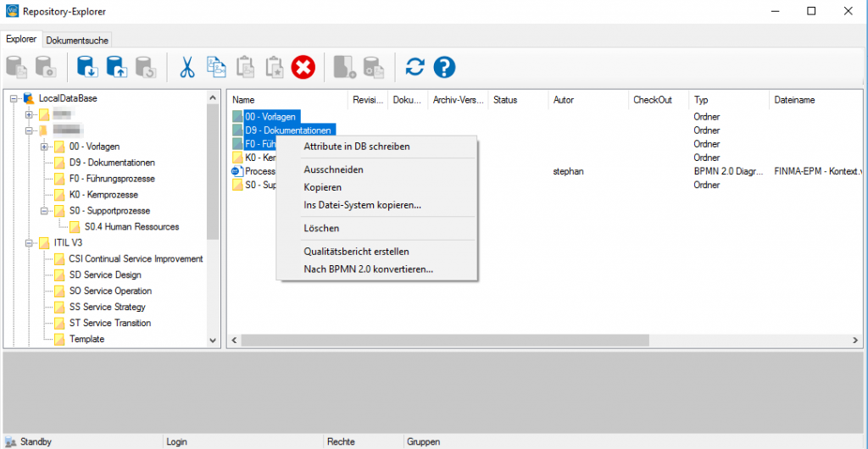This screenshot has width=868, height=449.
Task: Open help with the question mark icon
Action: click(x=444, y=67)
